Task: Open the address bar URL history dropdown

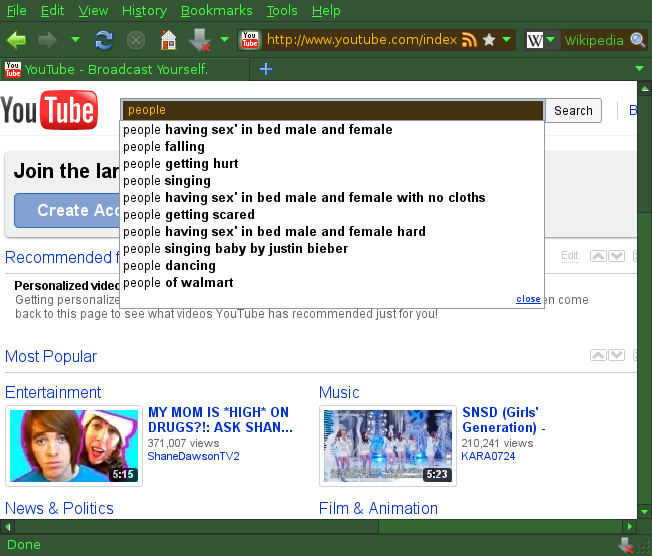Action: click(507, 40)
